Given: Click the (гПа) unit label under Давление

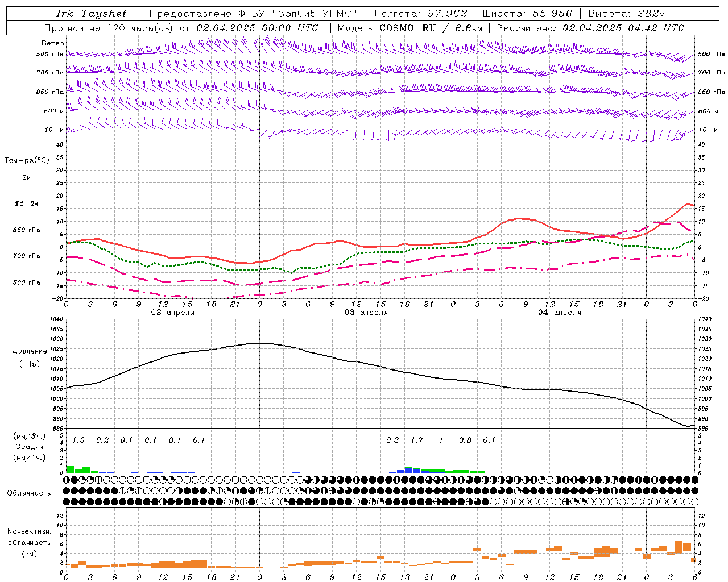Looking at the screenshot, I should [x=30, y=364].
